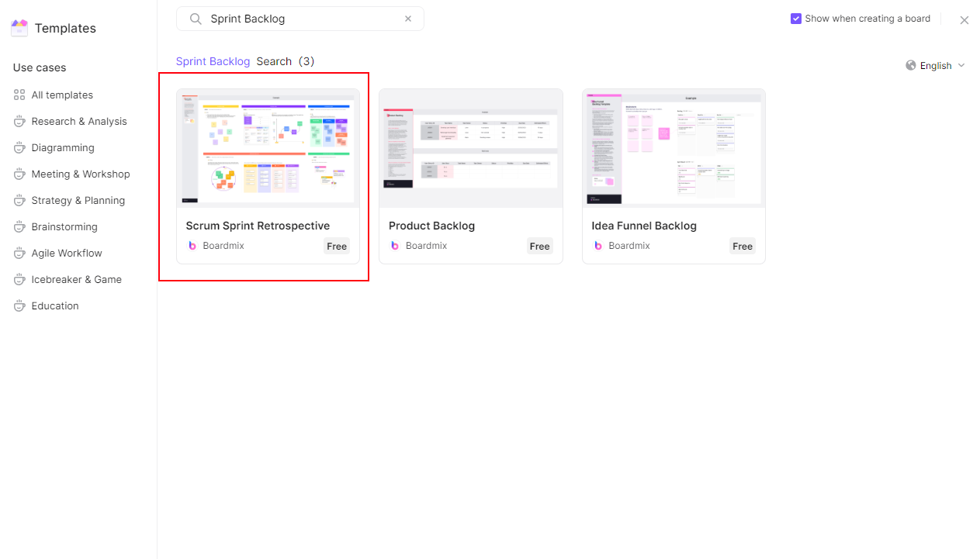Open Strategy & Planning templates

pyautogui.click(x=78, y=200)
